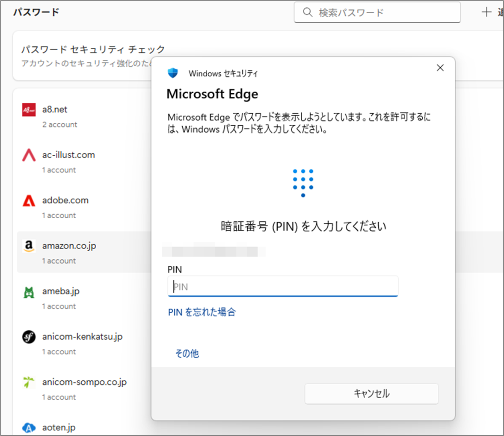Click the ameba.jp green mascot icon
The image size is (504, 436).
pos(28,291)
